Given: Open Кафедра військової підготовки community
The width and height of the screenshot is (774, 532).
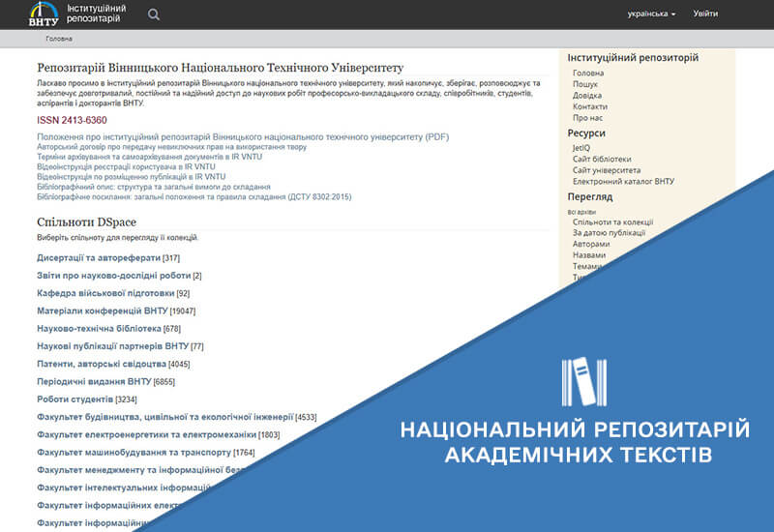Looking at the screenshot, I should [x=105, y=293].
